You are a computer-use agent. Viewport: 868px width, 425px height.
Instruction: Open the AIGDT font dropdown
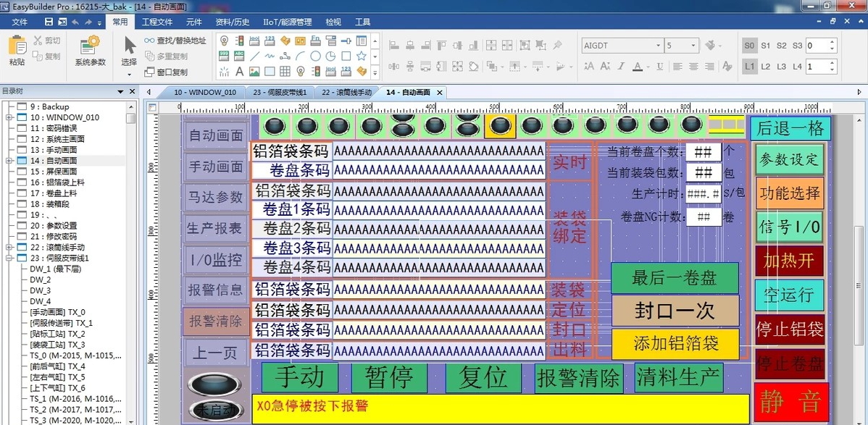(x=658, y=46)
